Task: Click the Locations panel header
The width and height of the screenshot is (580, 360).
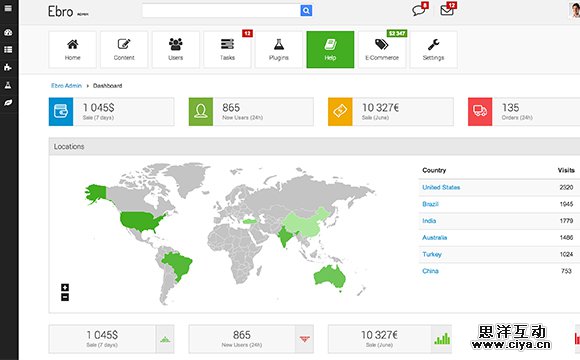Action: point(314,147)
